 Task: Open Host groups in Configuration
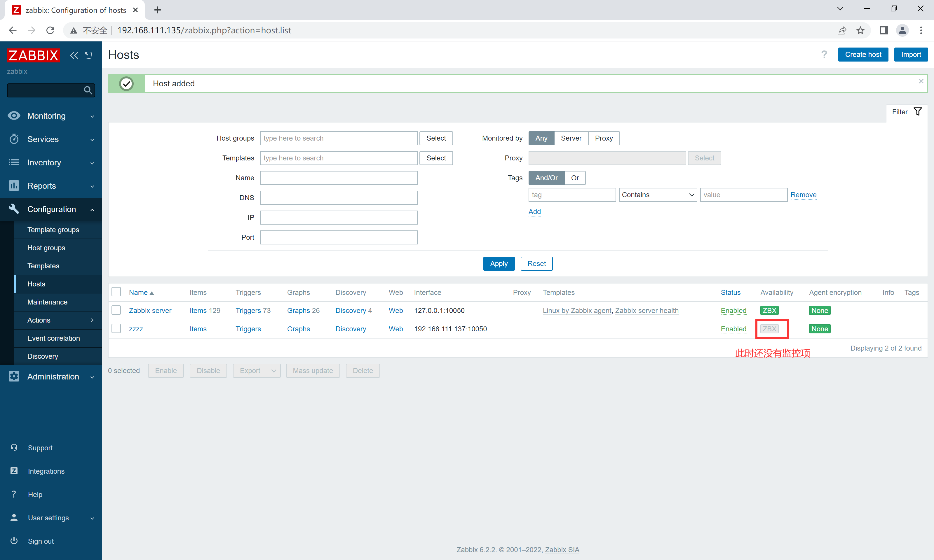tap(46, 248)
